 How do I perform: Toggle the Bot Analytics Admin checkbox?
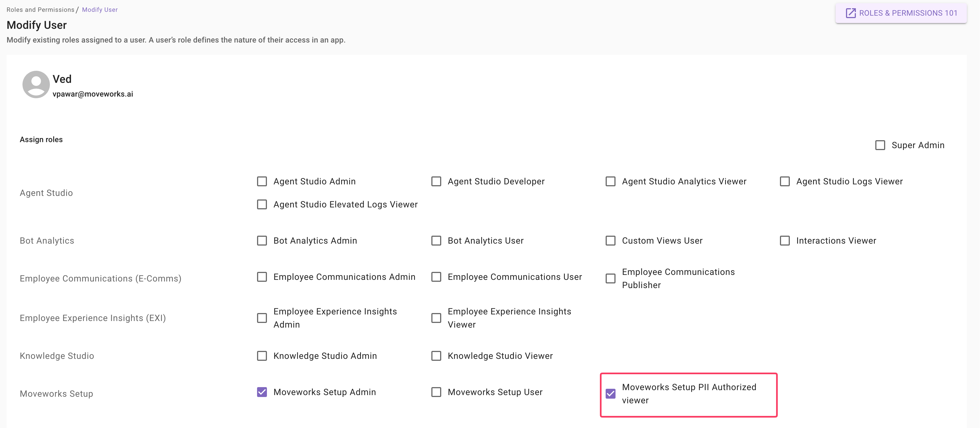pos(262,241)
